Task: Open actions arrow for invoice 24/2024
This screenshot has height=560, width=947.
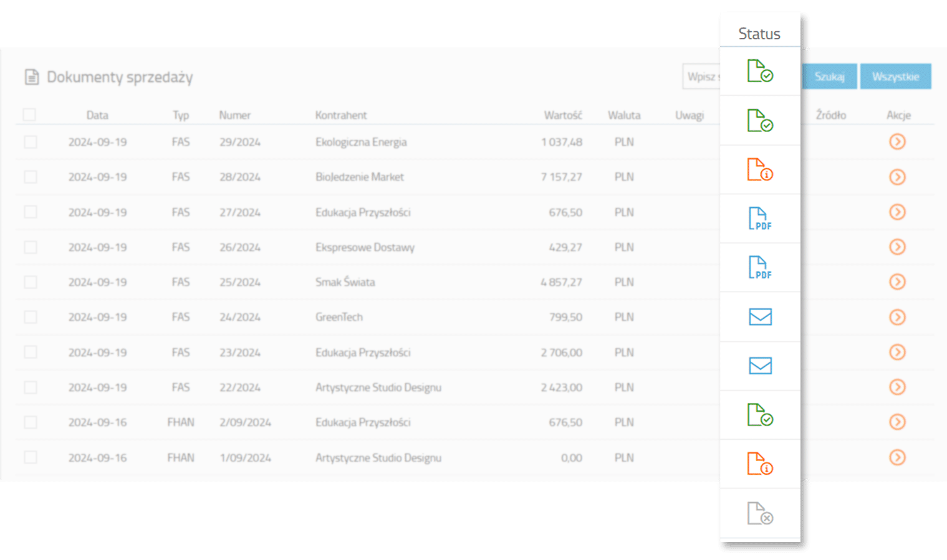Action: [x=897, y=317]
